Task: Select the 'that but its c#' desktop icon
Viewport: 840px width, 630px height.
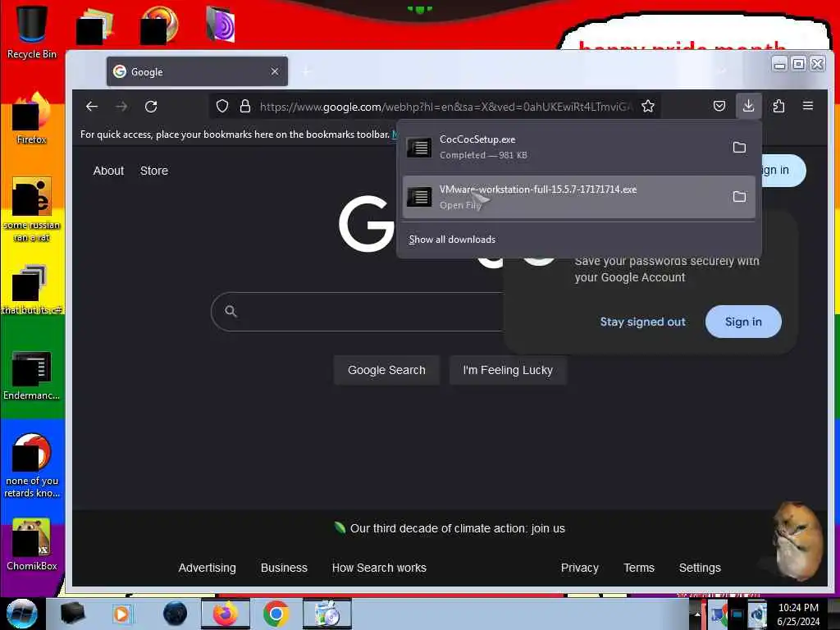Action: (32, 290)
